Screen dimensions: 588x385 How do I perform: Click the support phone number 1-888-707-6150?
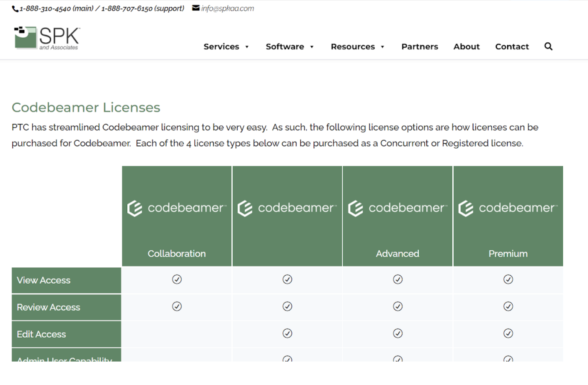coord(127,8)
